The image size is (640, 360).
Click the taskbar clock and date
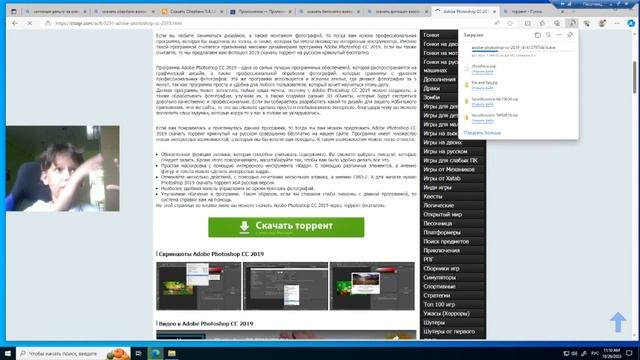611,353
